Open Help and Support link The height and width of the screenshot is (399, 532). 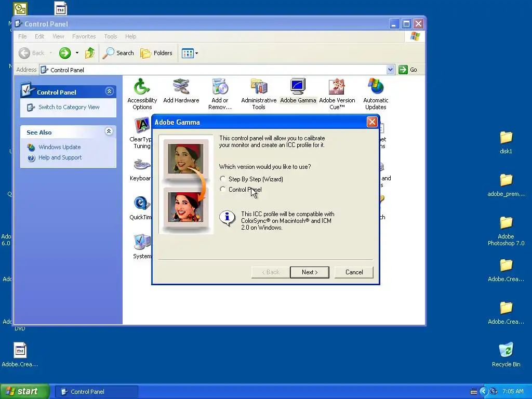pos(60,157)
